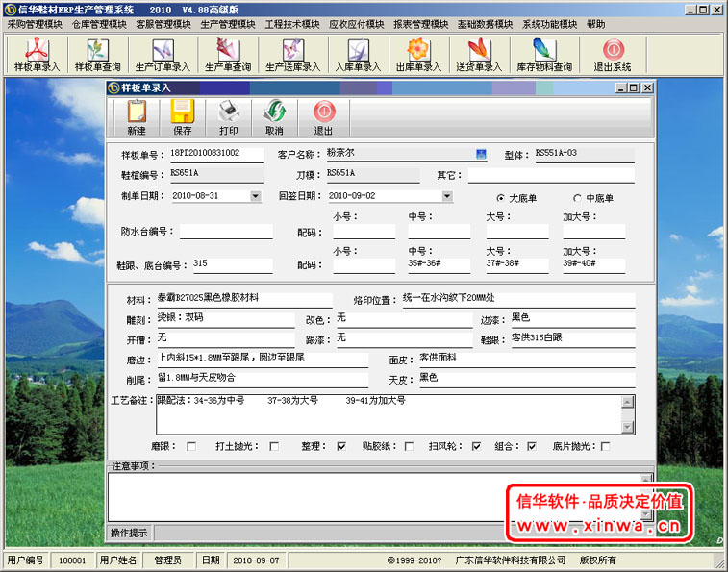
Task: Toggle 底片抛光 checkbox
Action: click(606, 446)
